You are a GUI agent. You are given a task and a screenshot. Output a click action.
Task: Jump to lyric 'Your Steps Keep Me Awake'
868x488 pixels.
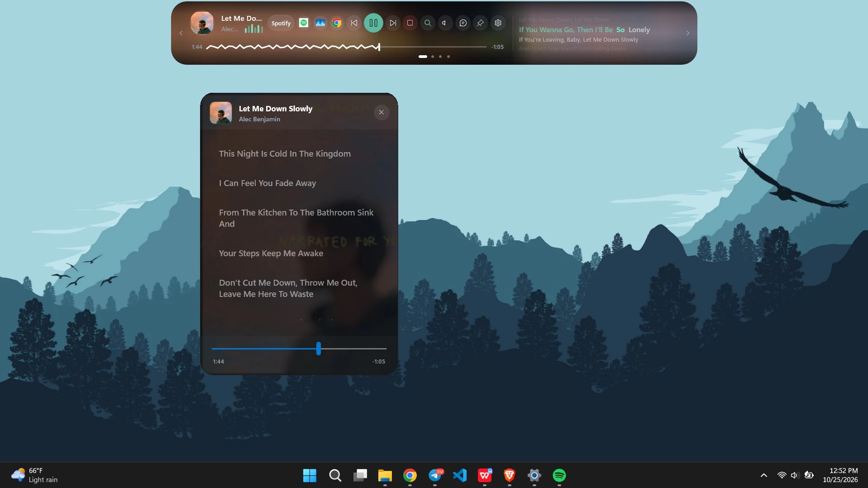click(271, 253)
